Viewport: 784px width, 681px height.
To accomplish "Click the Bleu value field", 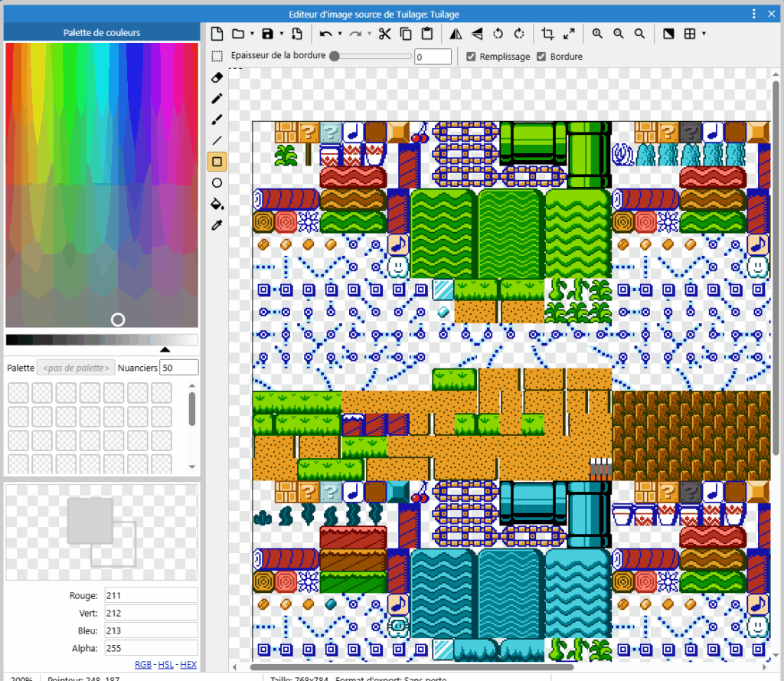I will (x=151, y=630).
